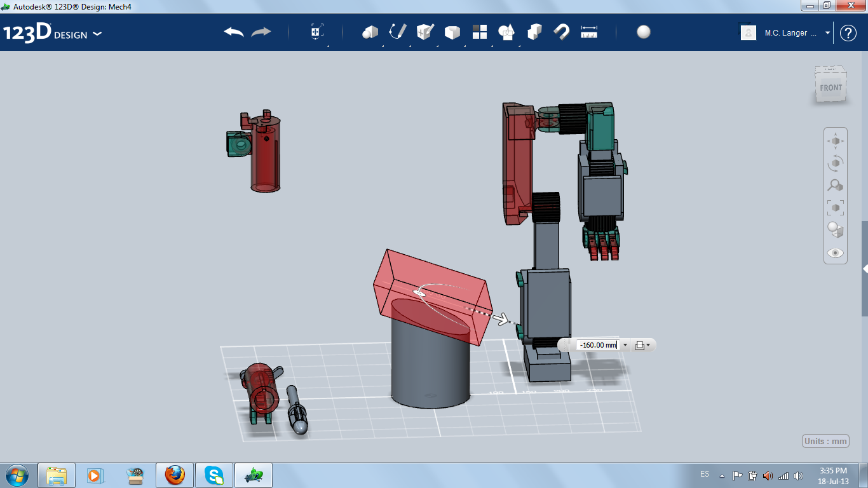Select the Construct tool
This screenshot has height=488, width=868.
click(x=424, y=32)
